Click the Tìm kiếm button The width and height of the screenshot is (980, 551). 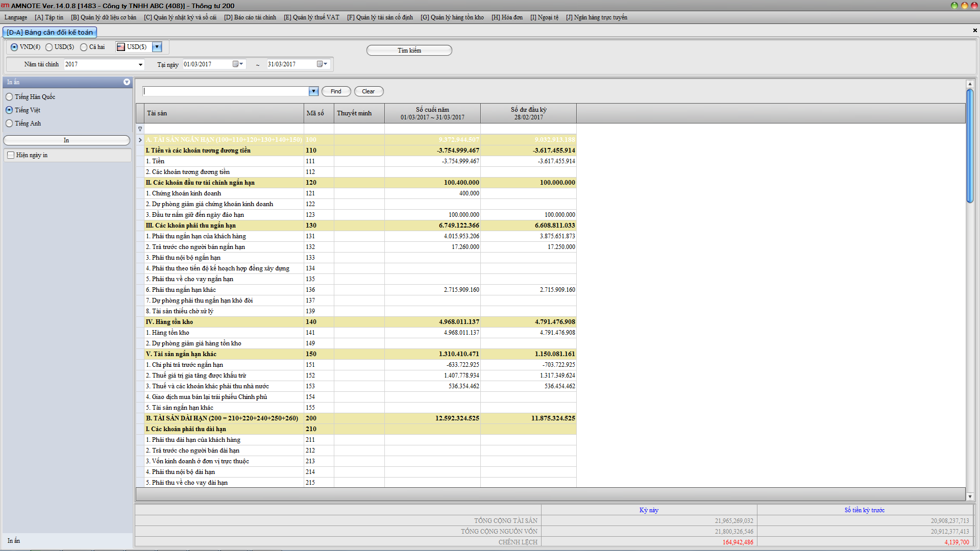coord(409,51)
